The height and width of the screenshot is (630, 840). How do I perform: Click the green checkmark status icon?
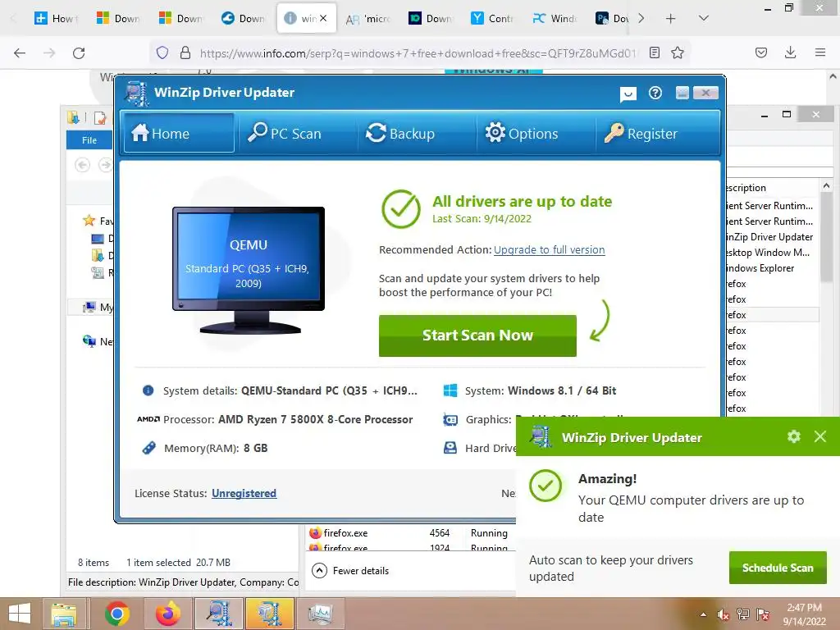click(400, 209)
